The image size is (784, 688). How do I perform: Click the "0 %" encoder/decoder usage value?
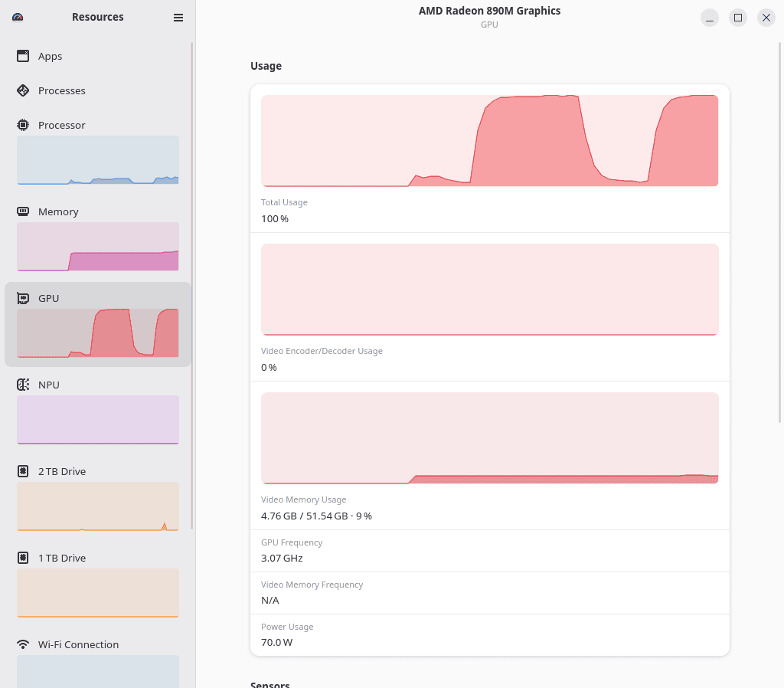(x=269, y=367)
